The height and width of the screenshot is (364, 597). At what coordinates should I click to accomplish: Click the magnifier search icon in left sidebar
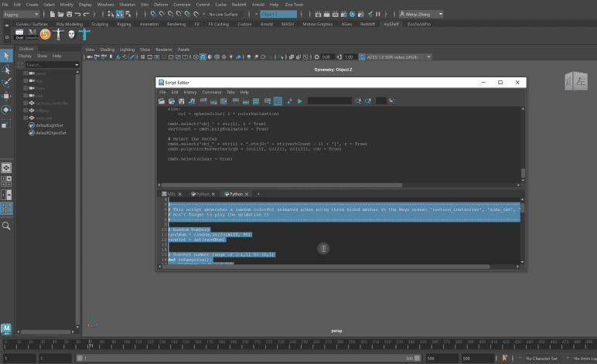click(x=6, y=226)
